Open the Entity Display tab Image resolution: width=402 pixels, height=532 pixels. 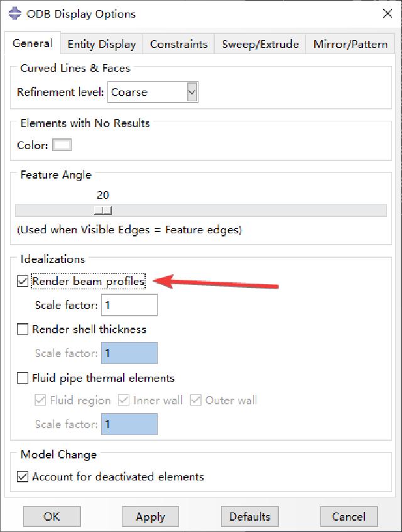[x=102, y=44]
